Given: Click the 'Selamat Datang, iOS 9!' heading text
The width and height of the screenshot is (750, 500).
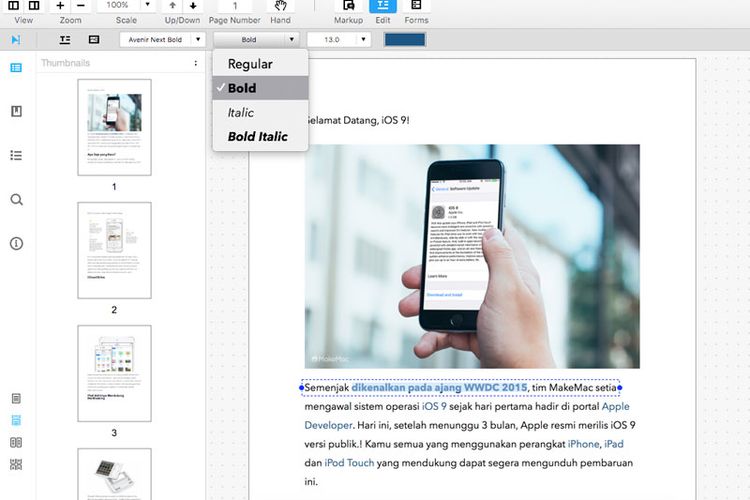Looking at the screenshot, I should coord(357,121).
